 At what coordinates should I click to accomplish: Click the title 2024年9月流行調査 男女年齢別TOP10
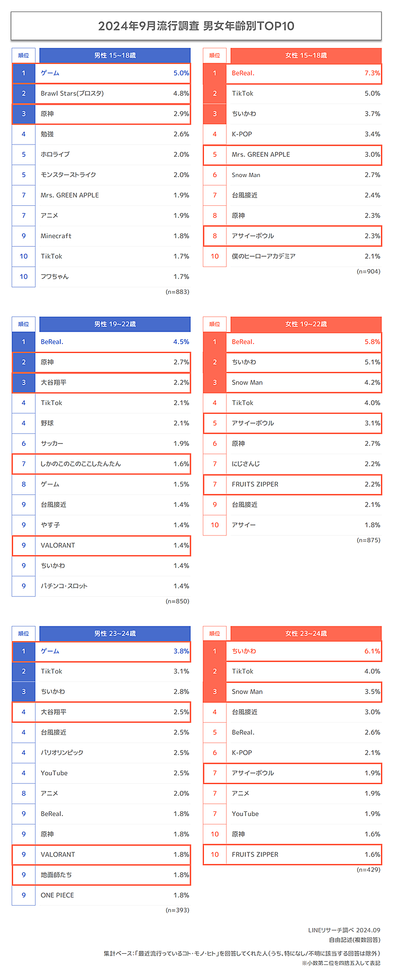[x=196, y=26]
